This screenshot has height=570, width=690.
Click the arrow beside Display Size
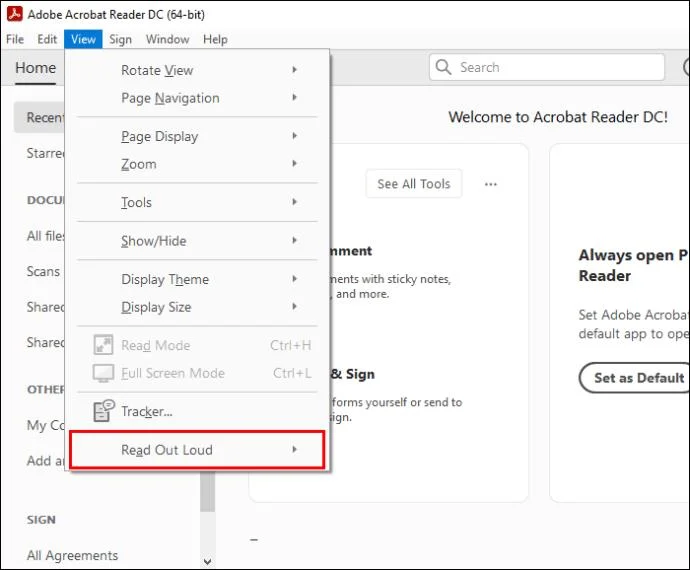click(294, 306)
